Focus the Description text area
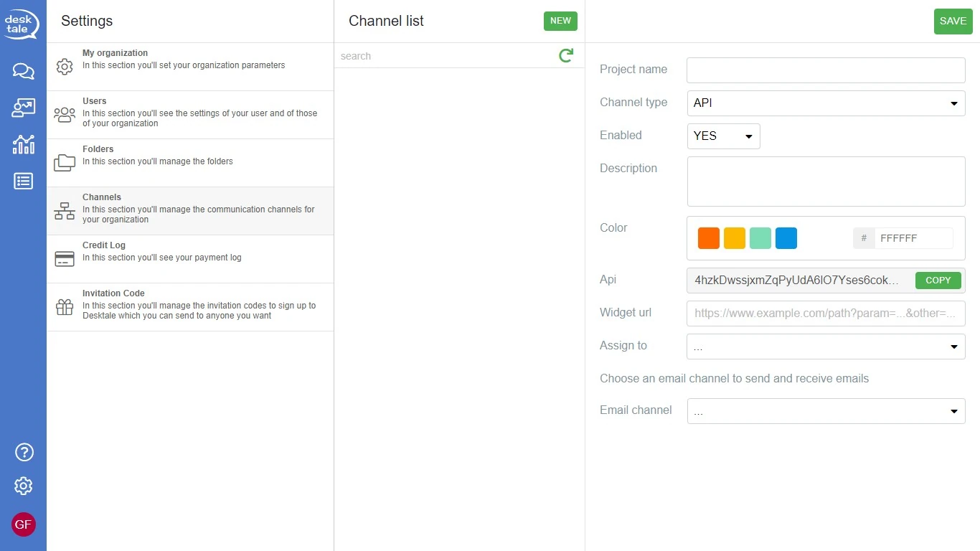 (826, 182)
